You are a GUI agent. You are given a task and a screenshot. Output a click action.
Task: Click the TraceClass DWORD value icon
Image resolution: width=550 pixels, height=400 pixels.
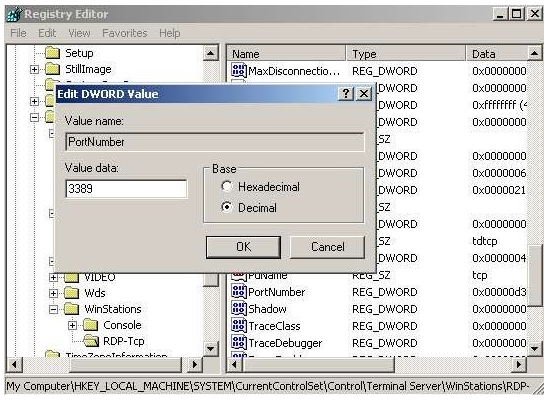point(239,326)
